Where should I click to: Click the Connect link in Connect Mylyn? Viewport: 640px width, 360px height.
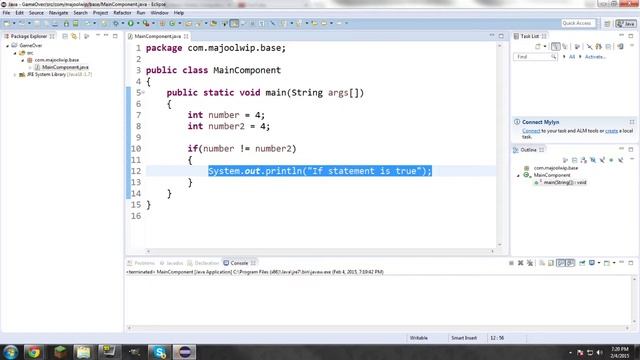click(x=531, y=131)
